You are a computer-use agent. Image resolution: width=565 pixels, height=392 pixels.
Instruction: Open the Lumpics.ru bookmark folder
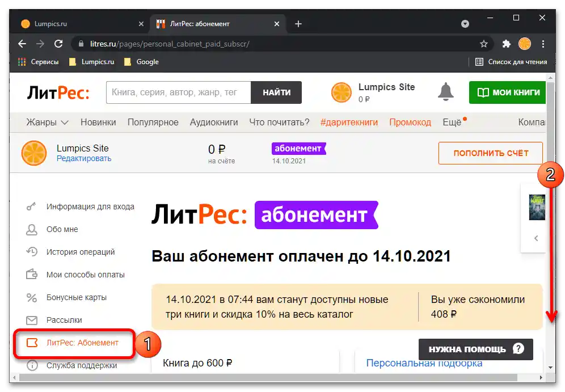(92, 62)
